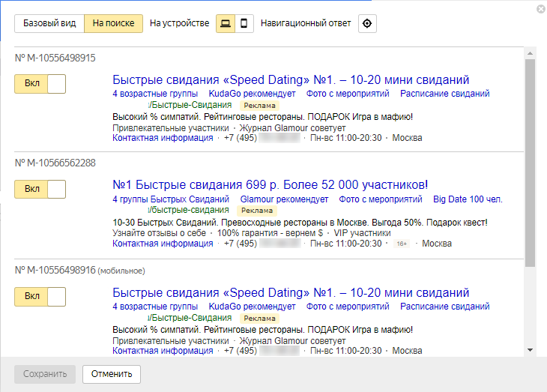Click KudaGo рекомендует link in mobile ad
Image resolution: width=547 pixels, height=392 pixels.
252,307
